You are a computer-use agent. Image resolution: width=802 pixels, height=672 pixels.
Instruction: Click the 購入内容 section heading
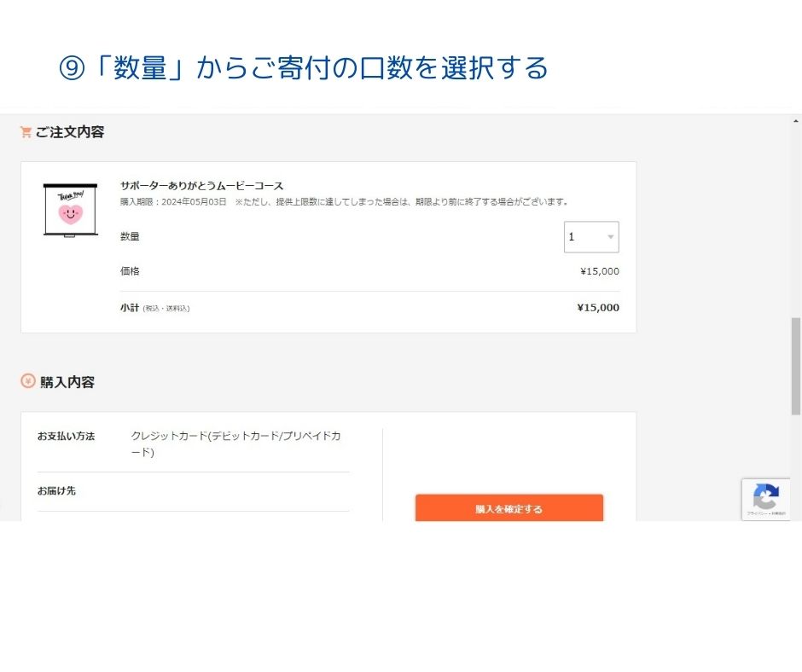(67, 382)
